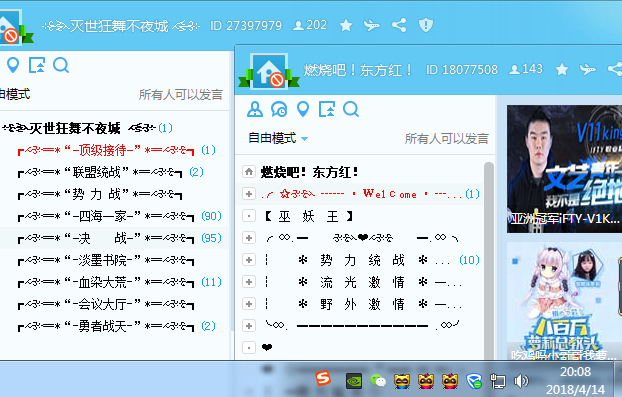
Task: Click the channel list vertical scrollbar
Action: (489, 260)
